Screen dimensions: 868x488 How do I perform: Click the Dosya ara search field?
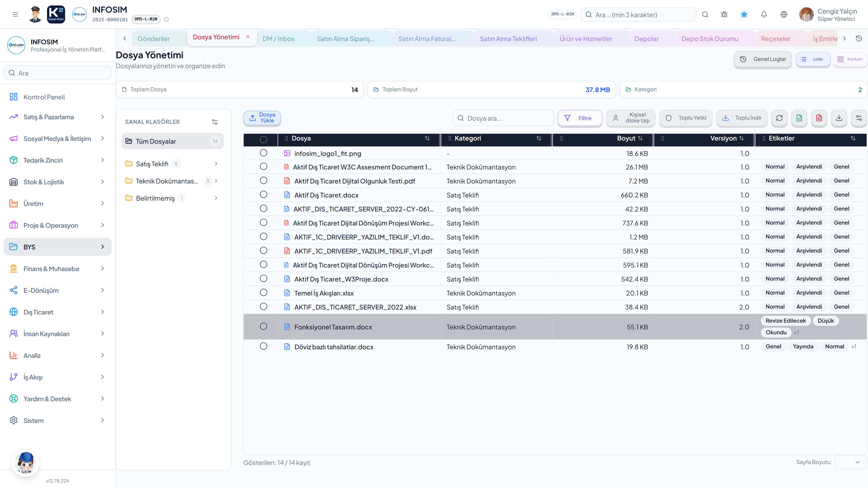pyautogui.click(x=503, y=118)
